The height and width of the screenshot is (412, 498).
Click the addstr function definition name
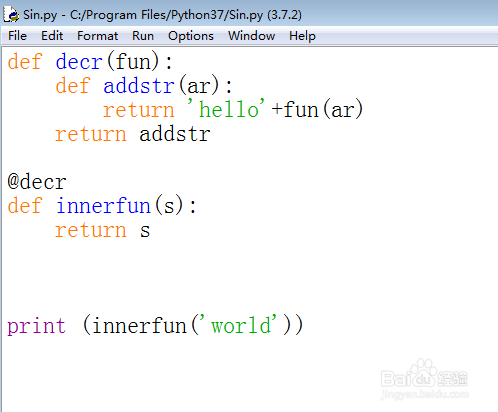pyautogui.click(x=139, y=86)
